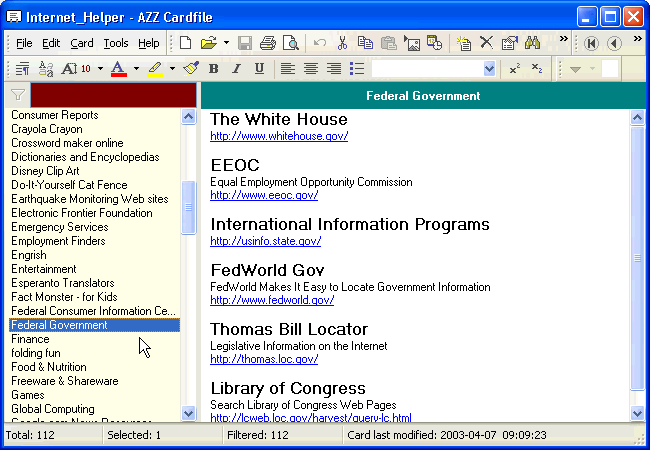
Task: Open the style combo box dropdown
Action: (489, 68)
